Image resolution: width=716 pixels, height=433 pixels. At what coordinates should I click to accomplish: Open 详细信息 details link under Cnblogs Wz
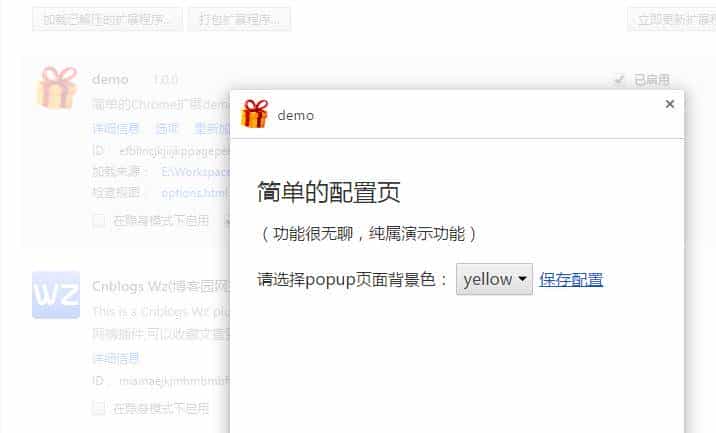116,359
